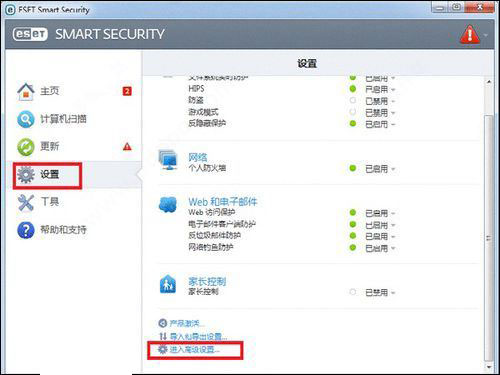Click the red warning triangle in header
The width and height of the screenshot is (500, 375).
[x=470, y=34]
